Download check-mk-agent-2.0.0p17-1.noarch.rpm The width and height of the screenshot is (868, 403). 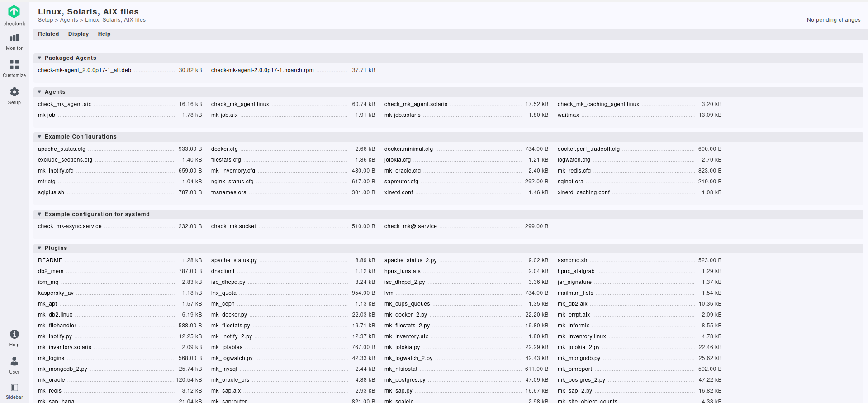[262, 70]
